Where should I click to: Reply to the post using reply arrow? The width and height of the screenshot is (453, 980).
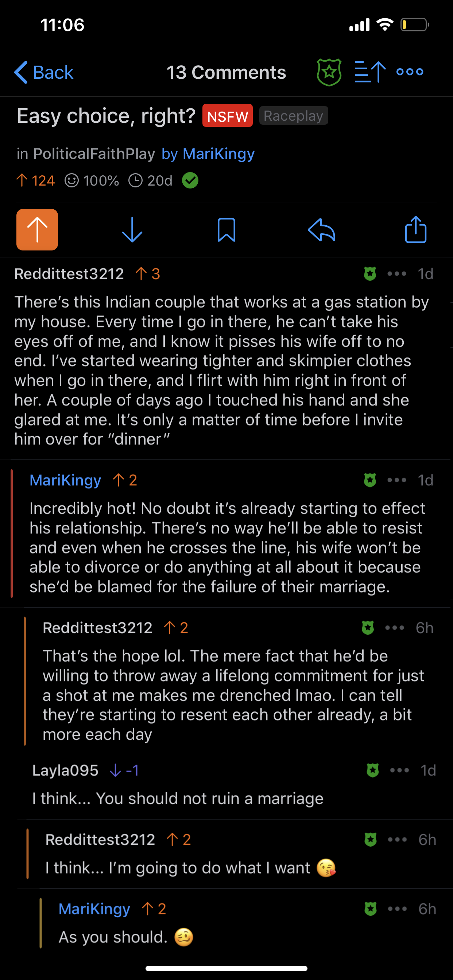click(x=321, y=230)
